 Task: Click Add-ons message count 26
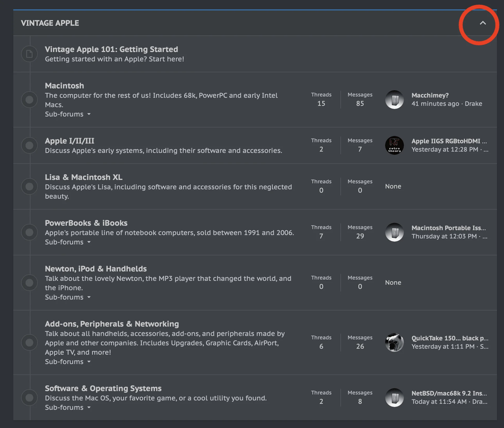point(360,346)
